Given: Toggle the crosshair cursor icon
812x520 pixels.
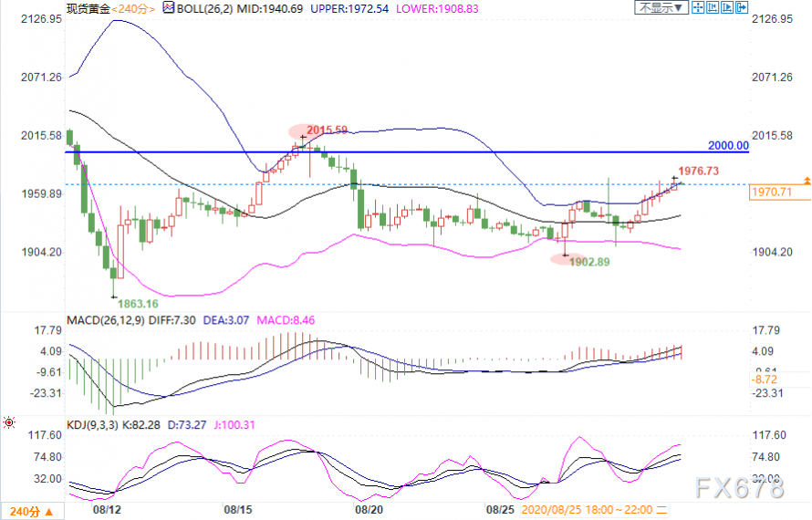Looking at the screenshot, I should (698, 7).
